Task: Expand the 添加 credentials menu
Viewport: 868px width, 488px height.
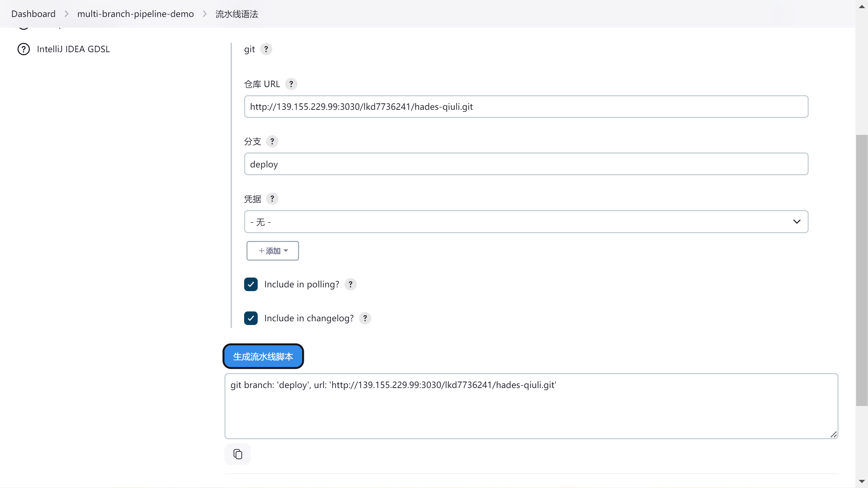Action: (273, 251)
